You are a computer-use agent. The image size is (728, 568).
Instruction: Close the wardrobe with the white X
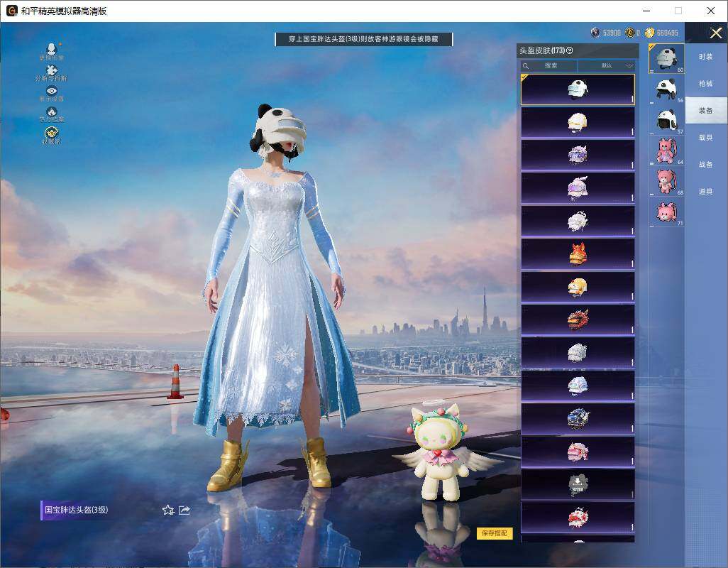point(715,33)
